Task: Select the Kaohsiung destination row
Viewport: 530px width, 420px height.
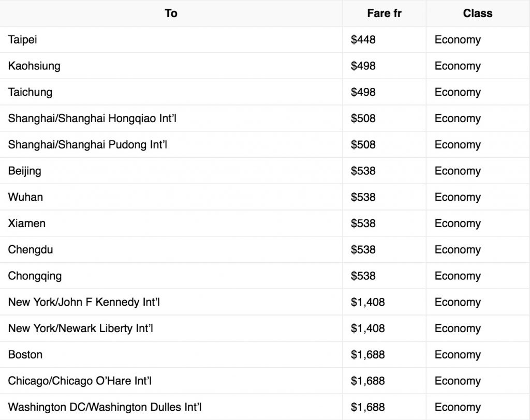Action: tap(34, 66)
